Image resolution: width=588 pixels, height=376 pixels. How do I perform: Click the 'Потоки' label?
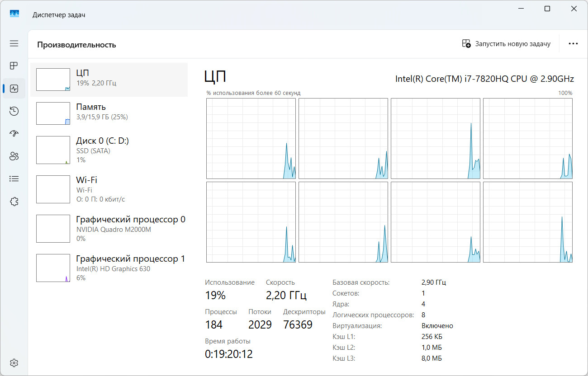coord(260,312)
